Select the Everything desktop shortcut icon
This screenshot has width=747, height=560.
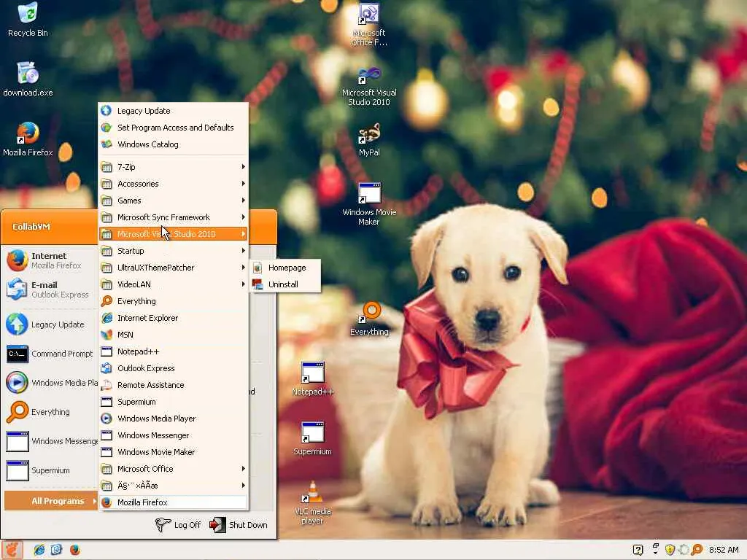[x=369, y=319]
